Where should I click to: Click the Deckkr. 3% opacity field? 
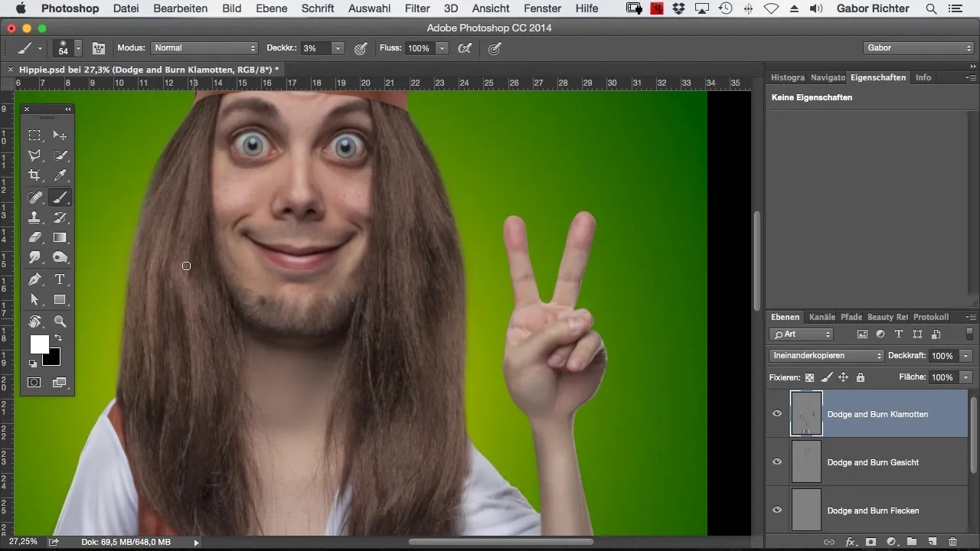coord(315,48)
